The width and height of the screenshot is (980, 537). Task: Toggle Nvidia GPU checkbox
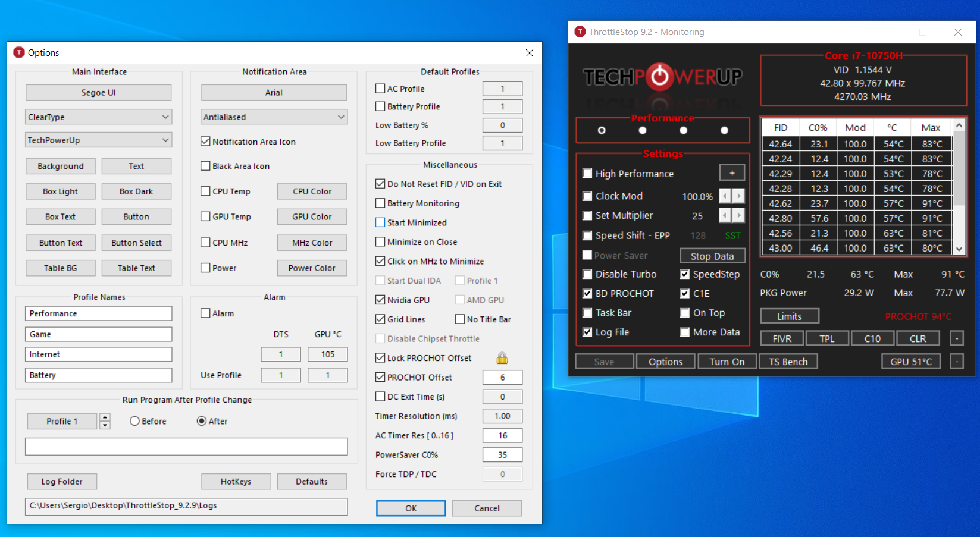380,300
